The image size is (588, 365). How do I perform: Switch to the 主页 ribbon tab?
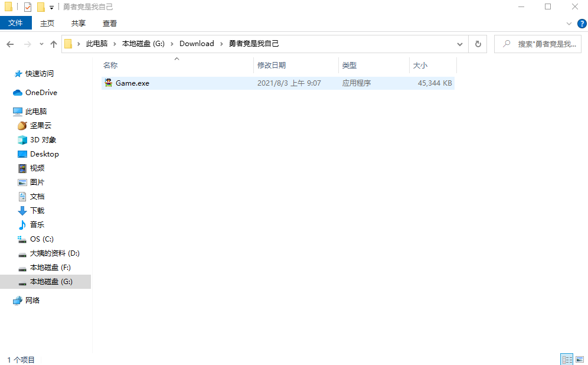click(x=47, y=23)
